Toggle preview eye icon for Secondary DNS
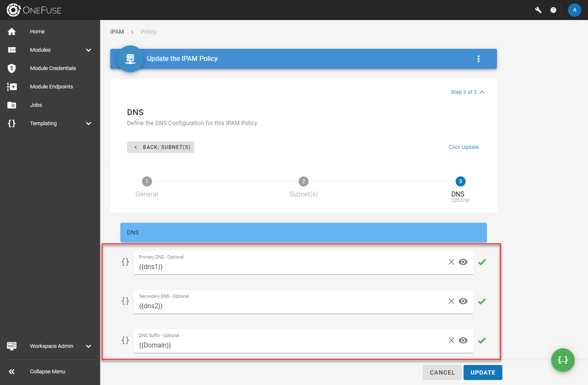This screenshot has width=588, height=385. [x=463, y=301]
